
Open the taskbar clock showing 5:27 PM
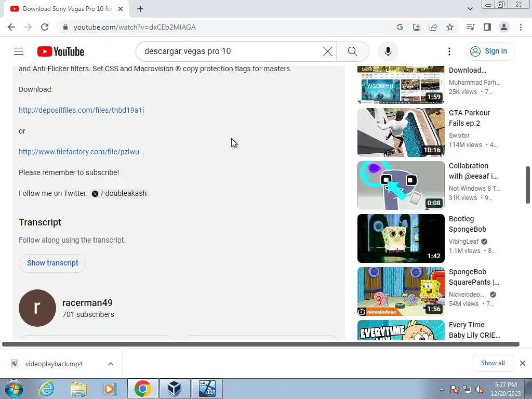(x=506, y=389)
